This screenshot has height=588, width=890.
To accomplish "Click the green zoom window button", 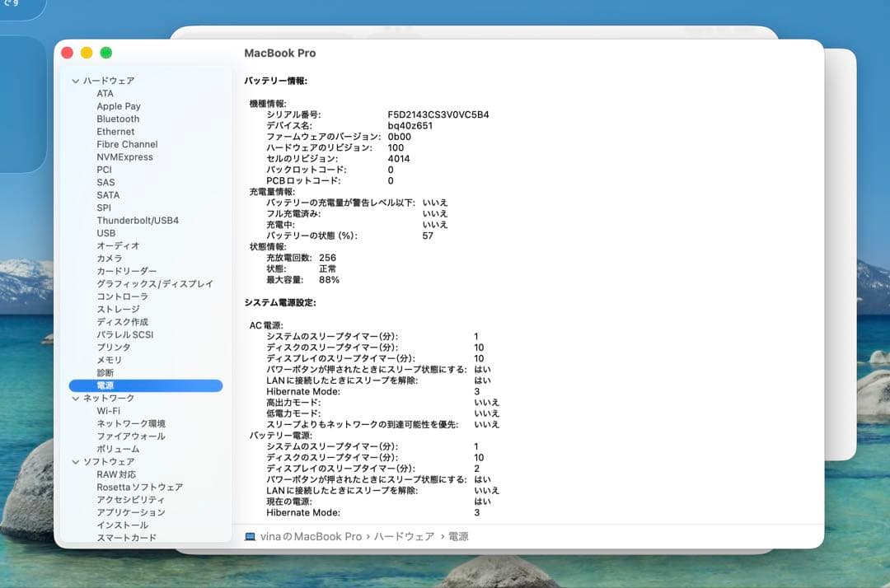I will pyautogui.click(x=106, y=53).
